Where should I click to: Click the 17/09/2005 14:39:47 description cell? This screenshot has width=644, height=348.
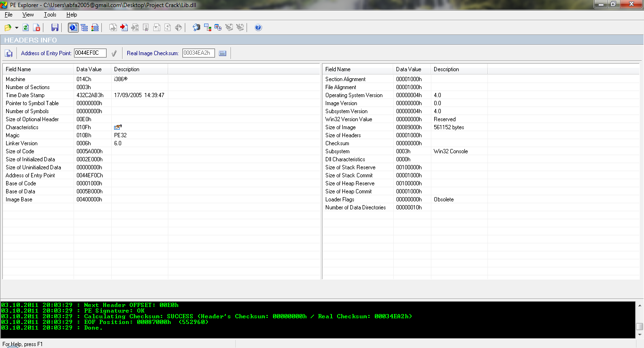coord(139,95)
